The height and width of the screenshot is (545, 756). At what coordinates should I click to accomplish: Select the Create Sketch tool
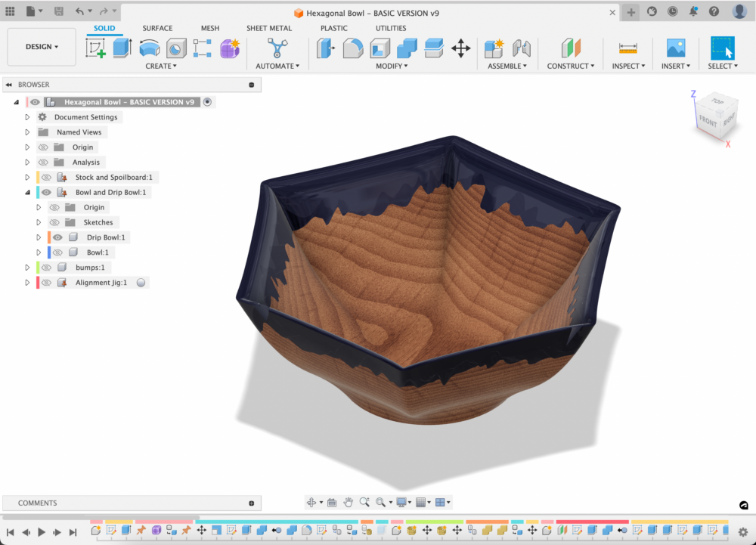pos(96,48)
